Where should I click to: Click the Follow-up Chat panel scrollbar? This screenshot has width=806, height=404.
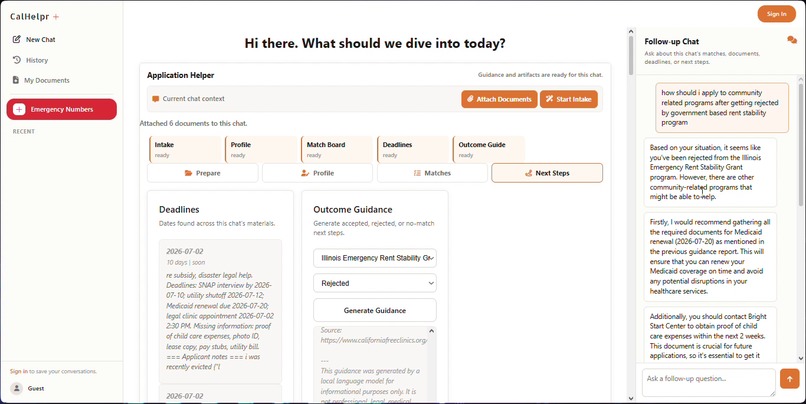pos(801,143)
